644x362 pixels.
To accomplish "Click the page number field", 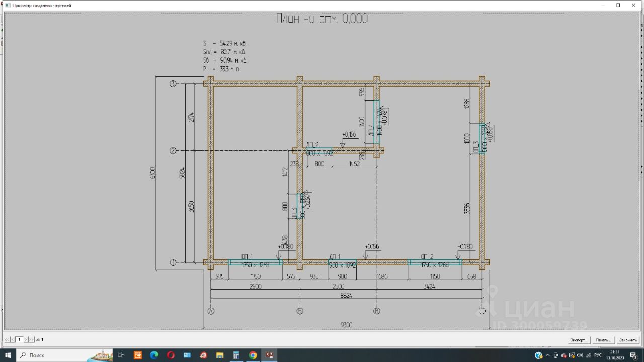I will click(20, 340).
